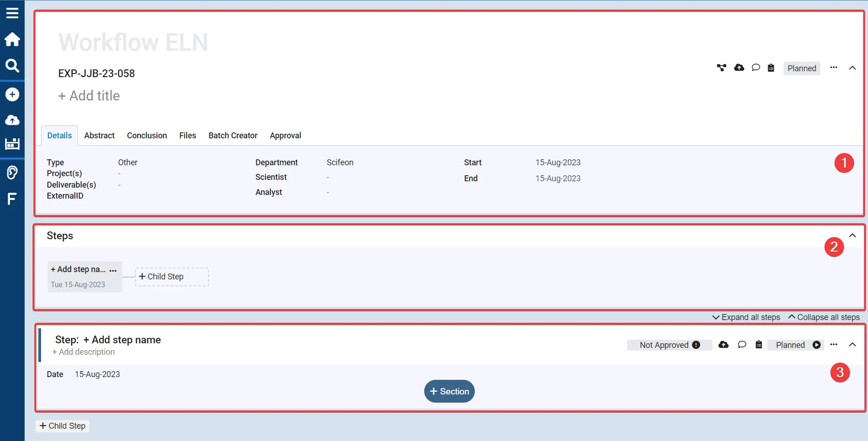Add a new Section to step
Screen dimensions: 868x441
pos(449,391)
